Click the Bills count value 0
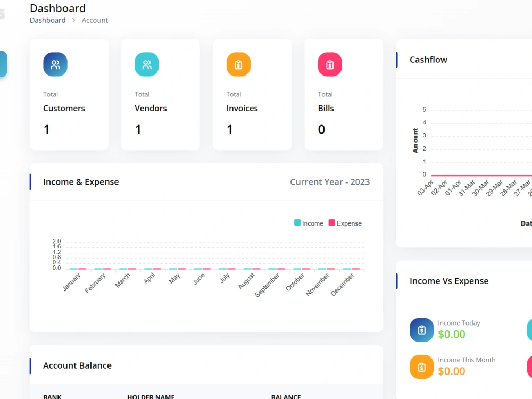This screenshot has height=399, width=532. pyautogui.click(x=322, y=130)
